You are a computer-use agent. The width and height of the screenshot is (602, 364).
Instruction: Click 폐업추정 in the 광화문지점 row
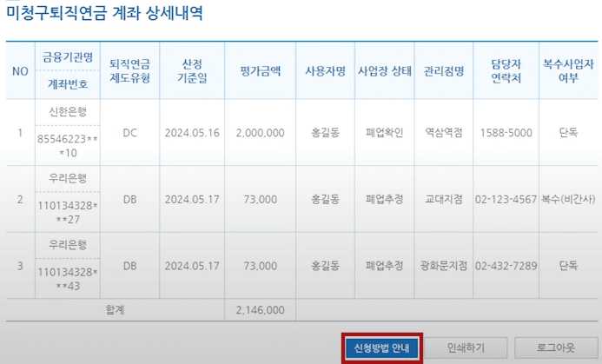point(384,266)
